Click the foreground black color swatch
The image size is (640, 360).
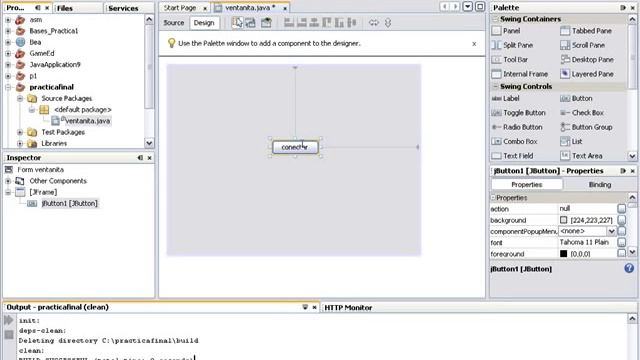coord(564,254)
